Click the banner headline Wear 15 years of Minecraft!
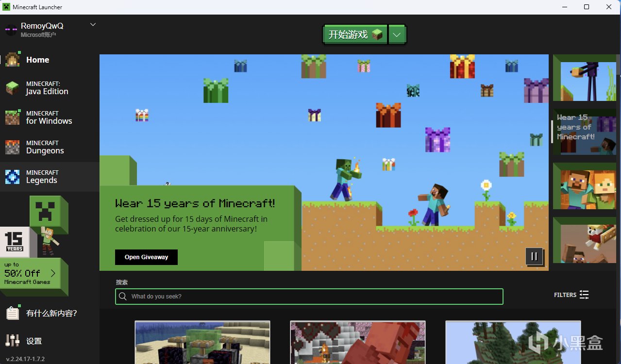 click(195, 203)
